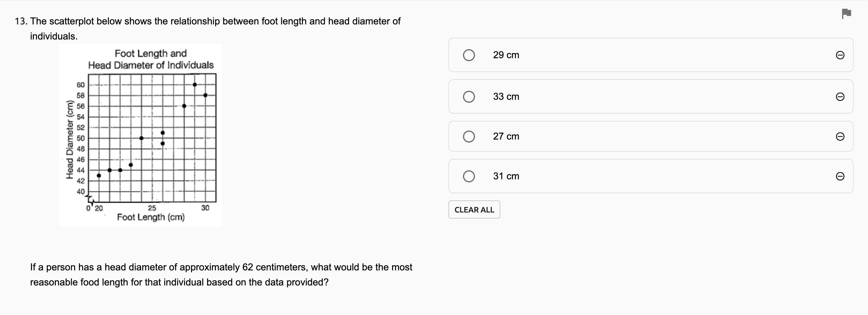Eliminate the 27 cm answer choice

(840, 137)
